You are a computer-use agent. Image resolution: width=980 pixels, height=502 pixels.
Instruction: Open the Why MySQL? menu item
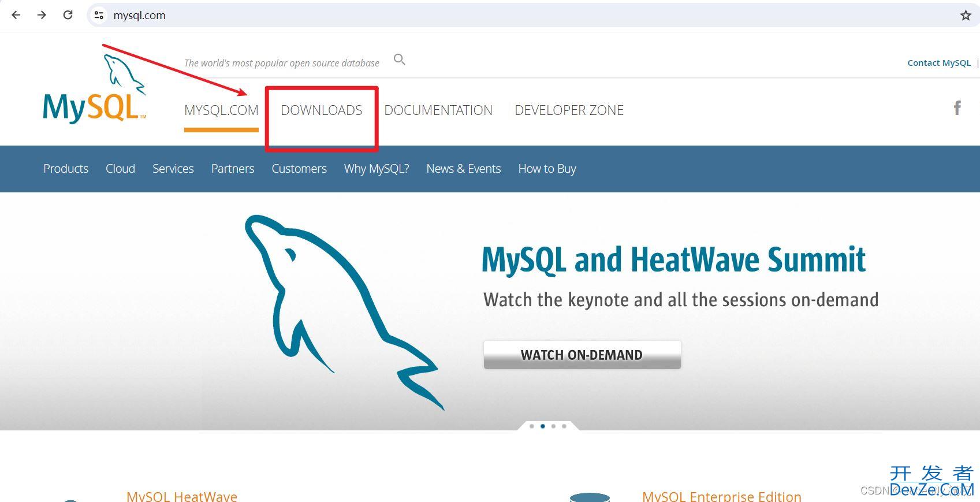coord(377,169)
